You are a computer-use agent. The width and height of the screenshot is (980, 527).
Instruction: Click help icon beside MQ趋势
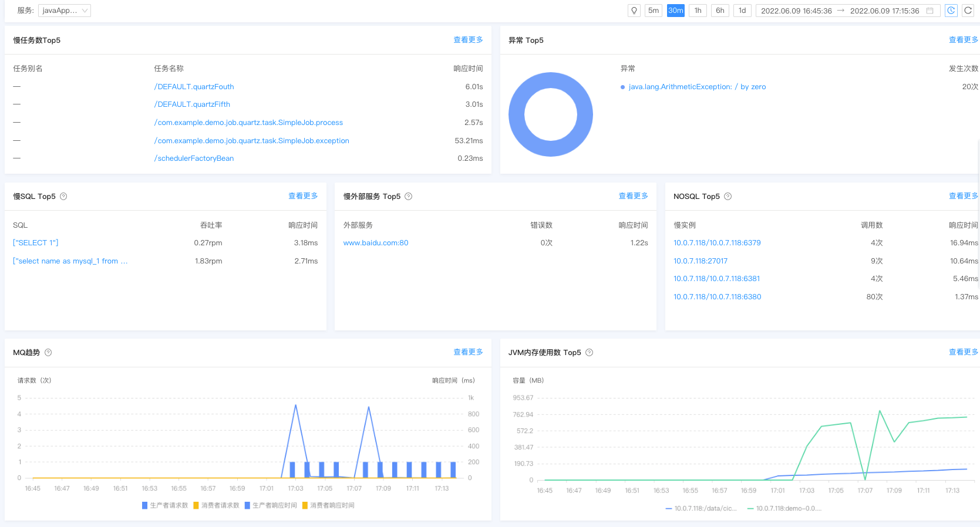tap(48, 353)
